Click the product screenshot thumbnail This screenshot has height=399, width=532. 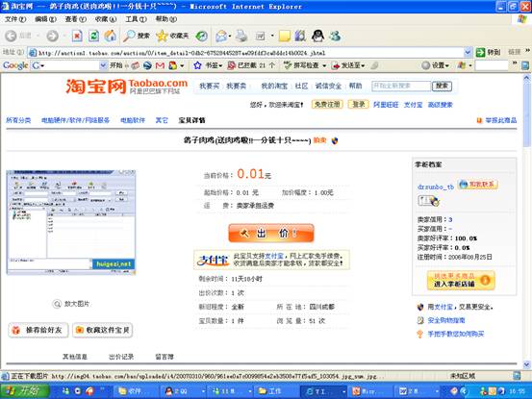point(71,222)
